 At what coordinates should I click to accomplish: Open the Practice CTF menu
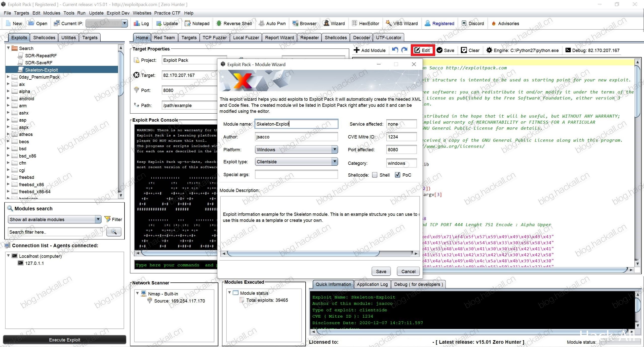pos(167,13)
